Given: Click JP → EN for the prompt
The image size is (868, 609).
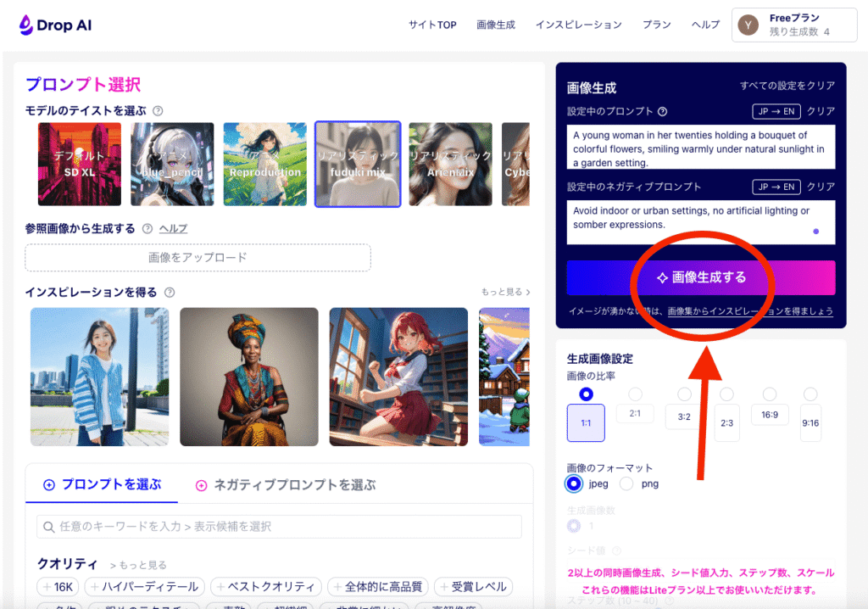Looking at the screenshot, I should [x=776, y=111].
